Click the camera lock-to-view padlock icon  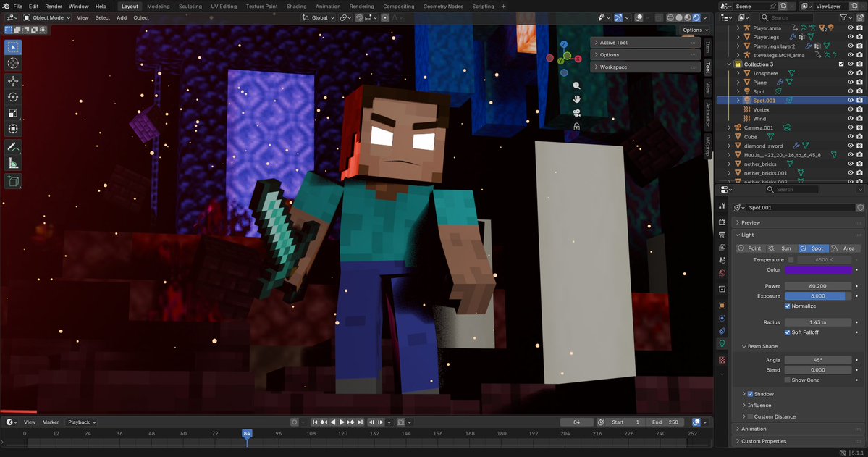pyautogui.click(x=576, y=127)
